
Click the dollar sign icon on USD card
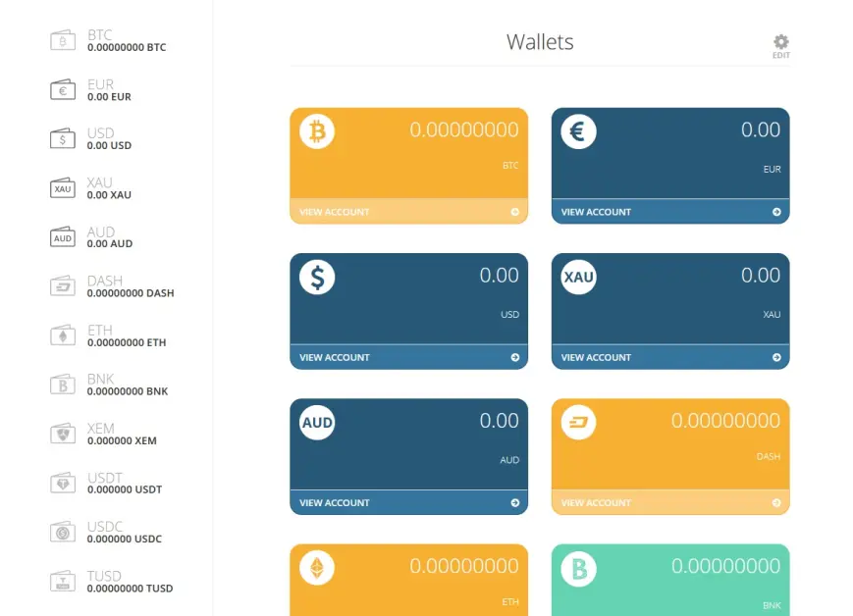(x=317, y=278)
